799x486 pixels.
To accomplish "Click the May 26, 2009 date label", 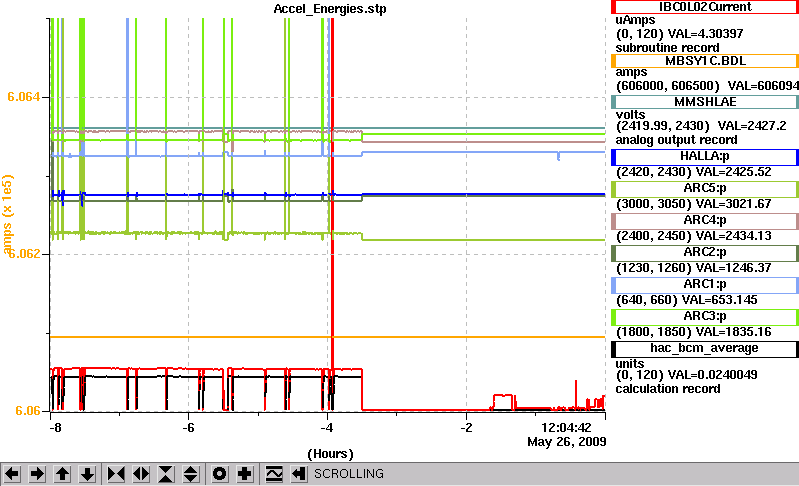I will click(x=567, y=442).
